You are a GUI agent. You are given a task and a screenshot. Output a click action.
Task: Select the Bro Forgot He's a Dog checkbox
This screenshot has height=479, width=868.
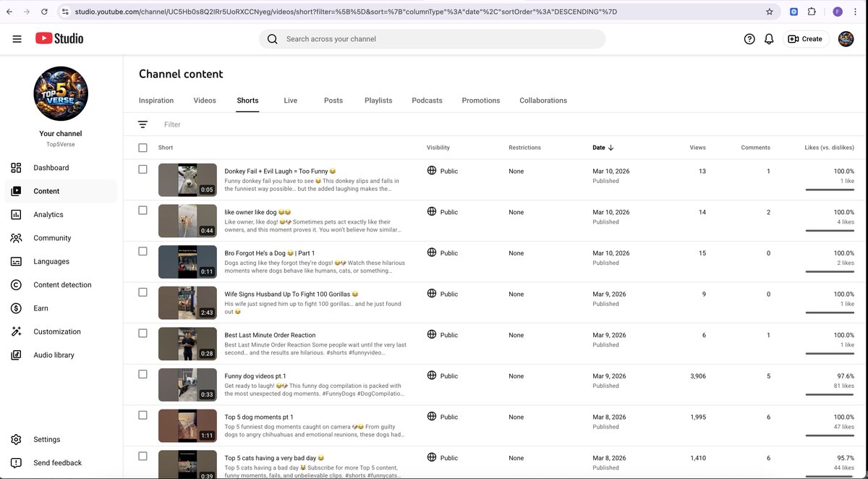(142, 251)
